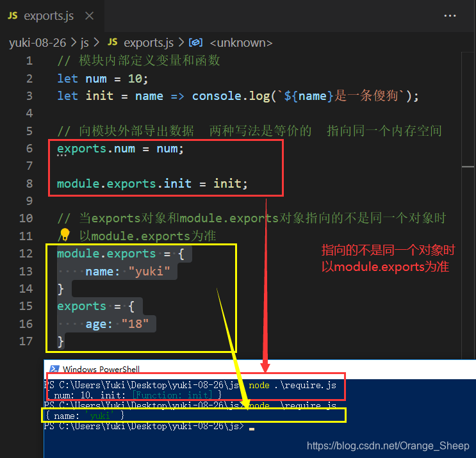Screen dimensions: 476x458
Task: Click the PowerShell prompt cursor line
Action: point(149,426)
